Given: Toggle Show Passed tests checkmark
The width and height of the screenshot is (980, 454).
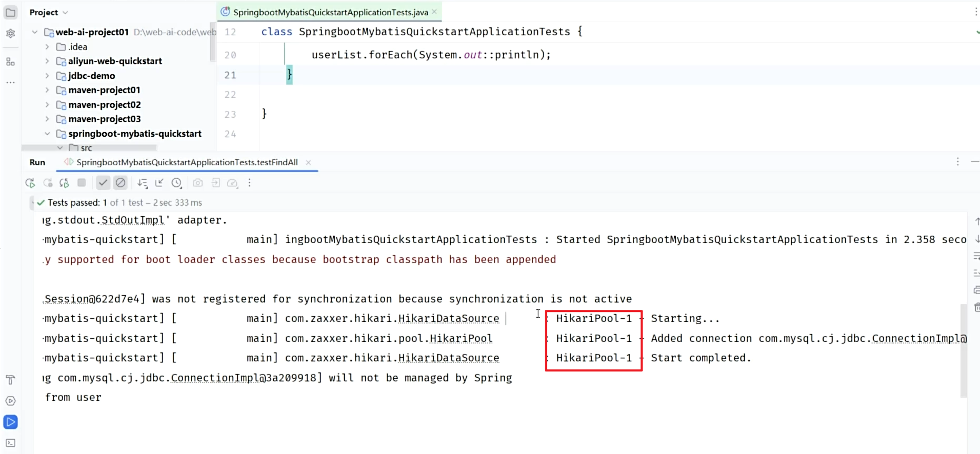Looking at the screenshot, I should (x=103, y=183).
